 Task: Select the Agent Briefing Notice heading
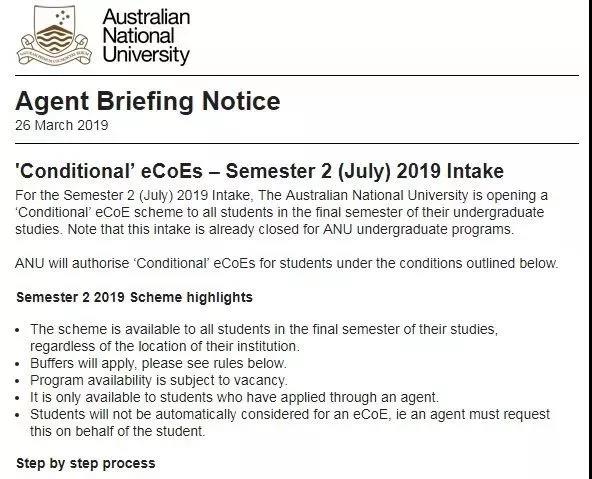pyautogui.click(x=148, y=101)
